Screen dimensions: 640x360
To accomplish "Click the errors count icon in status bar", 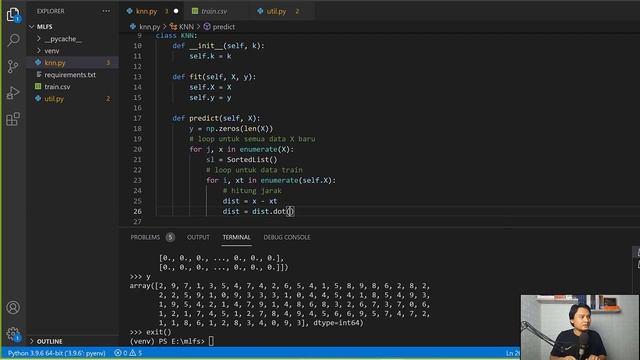I will 118,353.
